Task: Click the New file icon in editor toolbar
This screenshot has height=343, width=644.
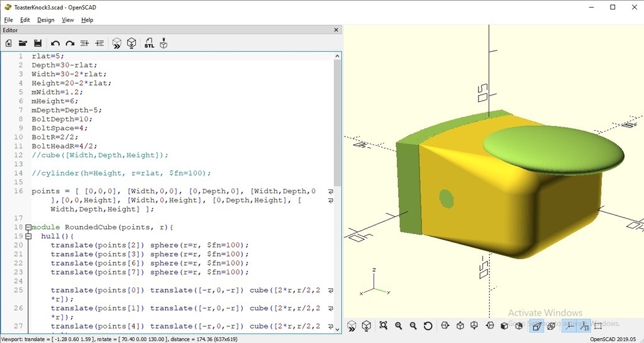Action: click(x=9, y=43)
